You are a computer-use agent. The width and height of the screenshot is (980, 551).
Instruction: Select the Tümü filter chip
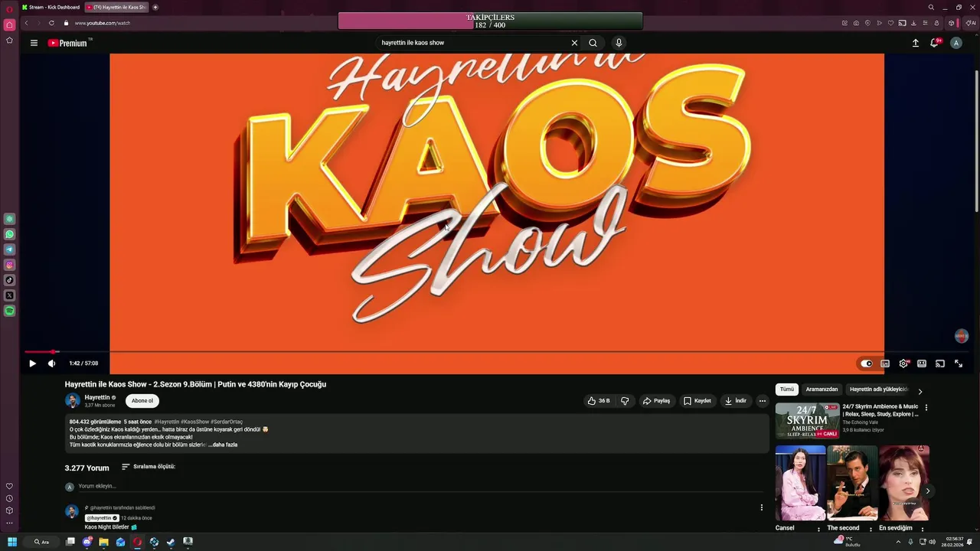tap(787, 390)
